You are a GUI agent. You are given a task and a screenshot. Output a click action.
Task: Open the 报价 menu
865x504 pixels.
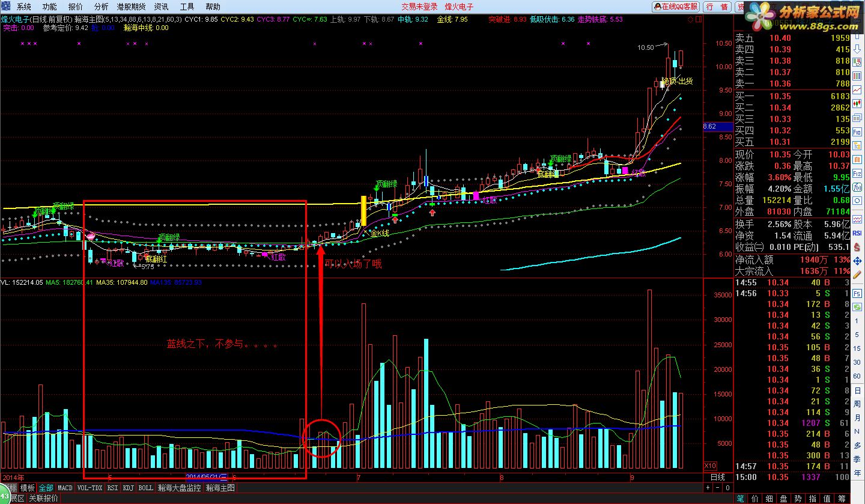[76, 7]
